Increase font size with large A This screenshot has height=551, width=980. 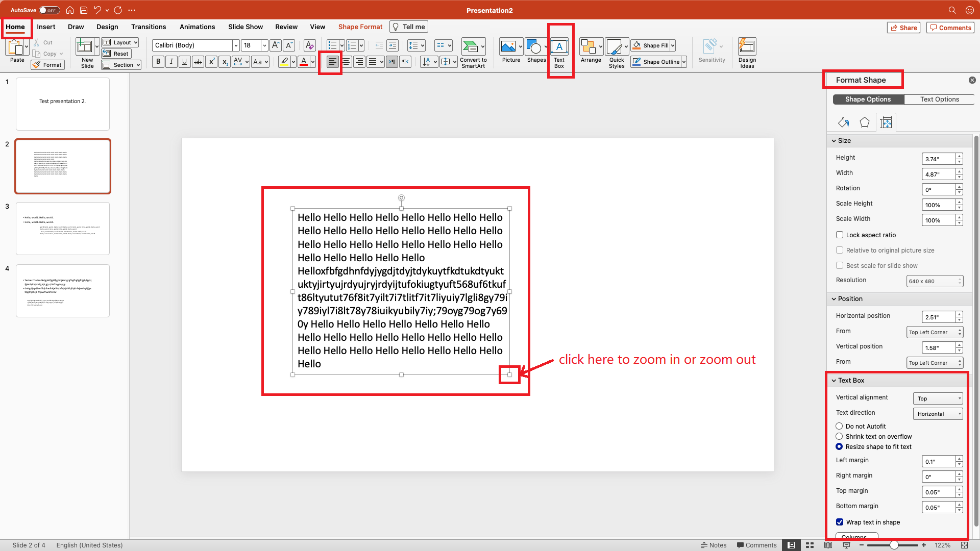(276, 45)
